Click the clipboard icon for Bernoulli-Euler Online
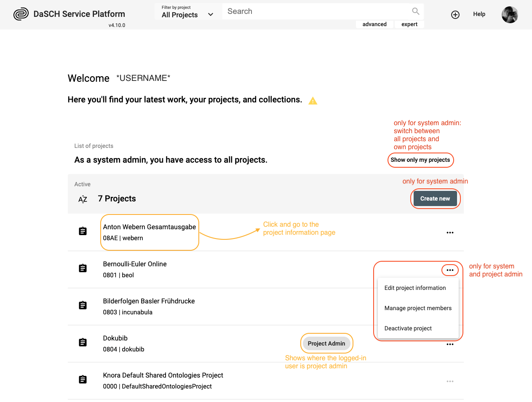The height and width of the screenshot is (402, 532). (83, 268)
